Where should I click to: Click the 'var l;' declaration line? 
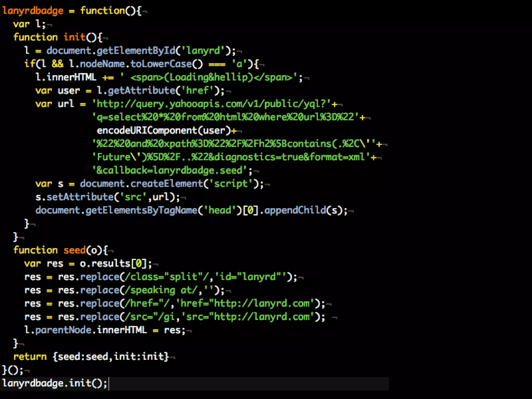29,24
